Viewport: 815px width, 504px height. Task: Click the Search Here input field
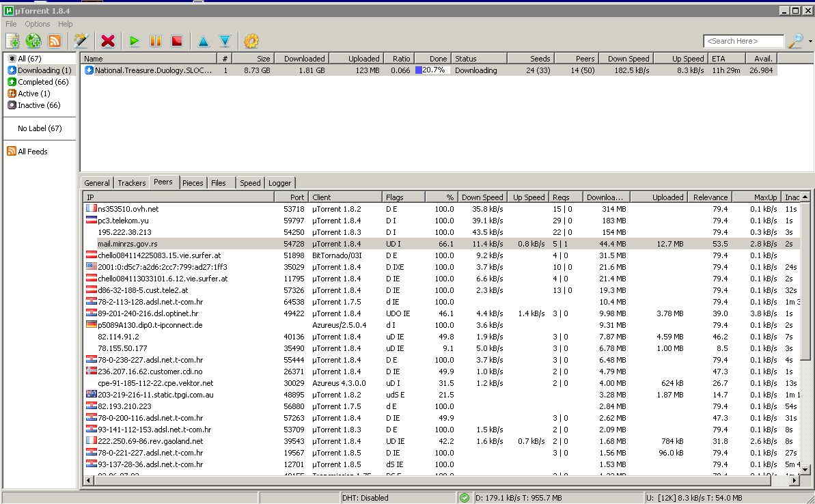[743, 41]
